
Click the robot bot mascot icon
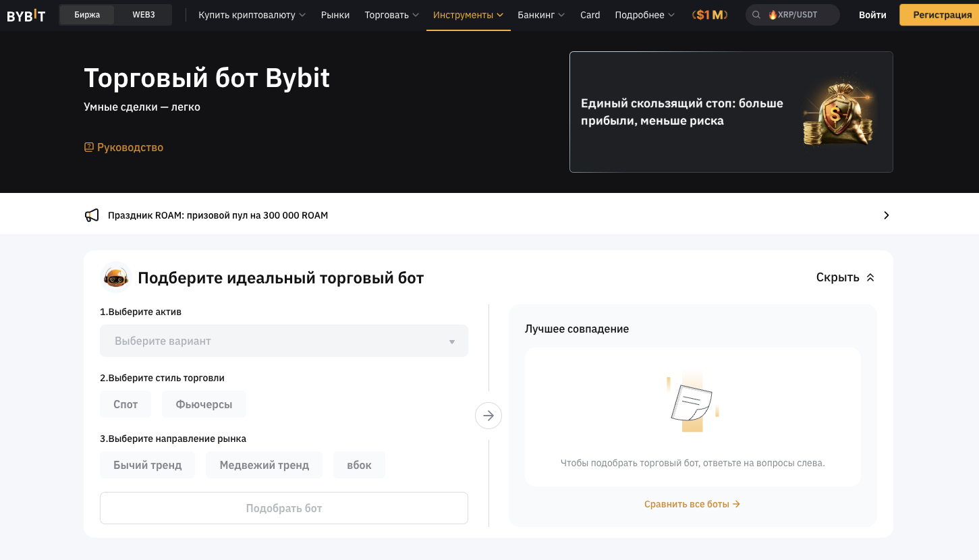coord(115,277)
